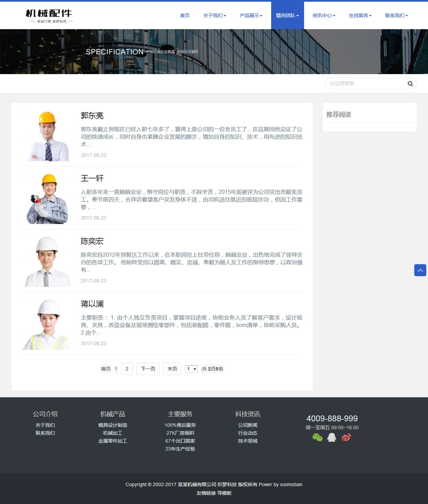The width and height of the screenshot is (428, 504).
Task: Expand the 产品展示 dropdown menu
Action: point(251,15)
